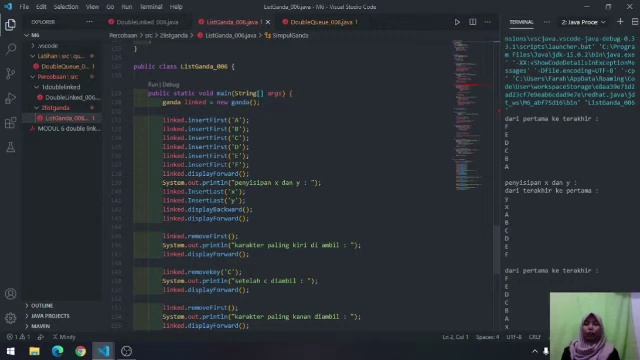Select ListGanda_006 file in explorer tree
The width and height of the screenshot is (640, 360).
tap(62, 118)
